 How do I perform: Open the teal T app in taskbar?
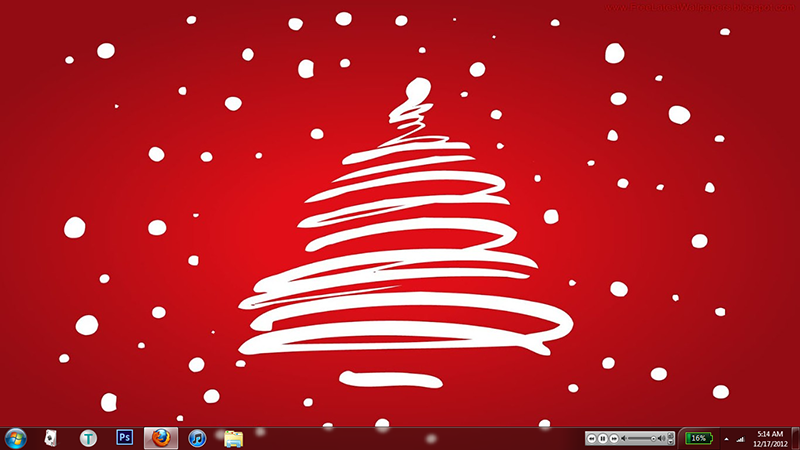click(x=88, y=438)
